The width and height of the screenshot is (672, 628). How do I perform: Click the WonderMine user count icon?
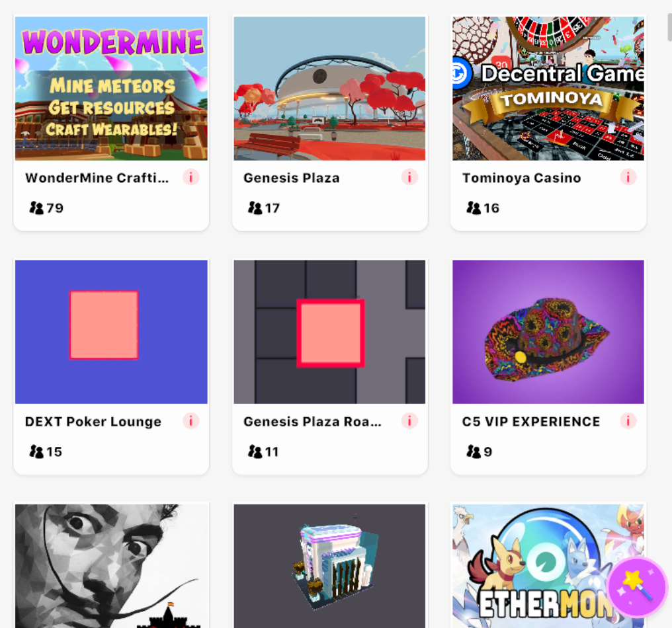point(36,208)
